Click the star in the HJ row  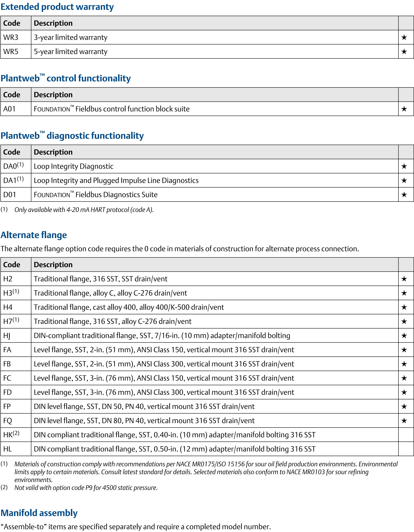[x=404, y=336]
